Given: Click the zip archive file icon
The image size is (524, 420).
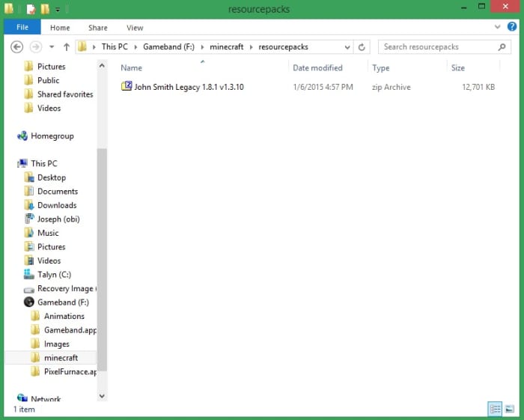Looking at the screenshot, I should pos(127,87).
